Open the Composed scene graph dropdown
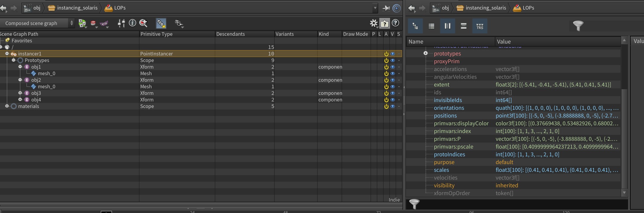Viewport: 644px width, 213px height. pos(37,23)
